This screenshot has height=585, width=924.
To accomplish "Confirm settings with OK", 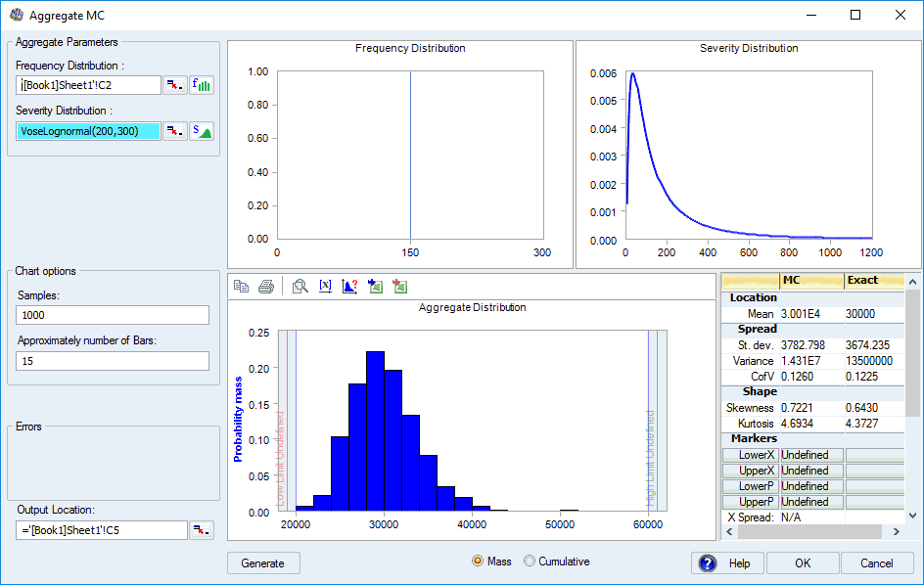I will point(803,563).
